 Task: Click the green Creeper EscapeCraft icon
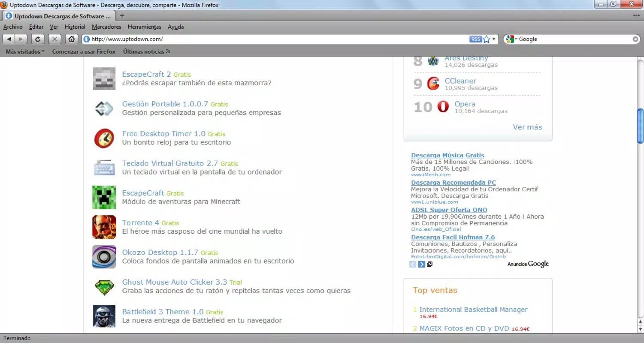tap(104, 198)
